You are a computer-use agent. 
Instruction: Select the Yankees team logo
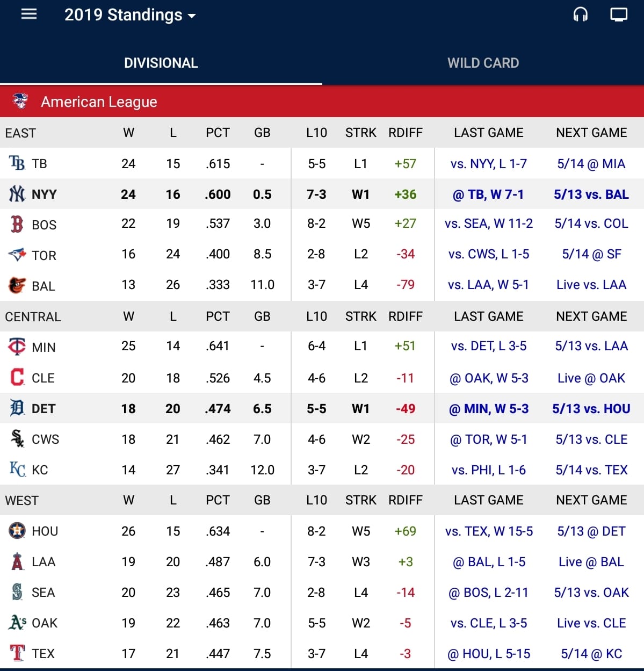pos(17,194)
